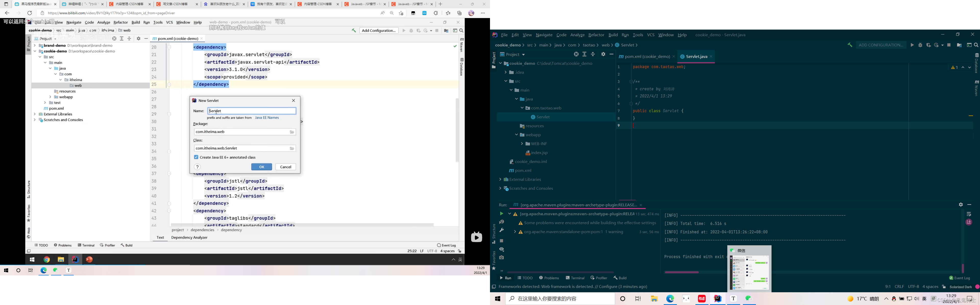980x305 pixels.
Task: Open Refactor menu in right IDE
Action: tap(596, 35)
